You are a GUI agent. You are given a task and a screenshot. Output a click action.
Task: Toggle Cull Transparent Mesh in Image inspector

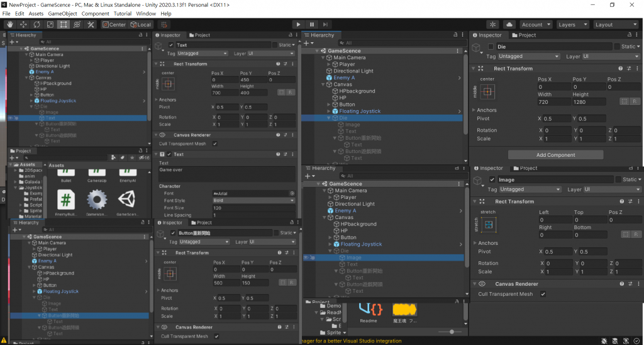pos(543,294)
